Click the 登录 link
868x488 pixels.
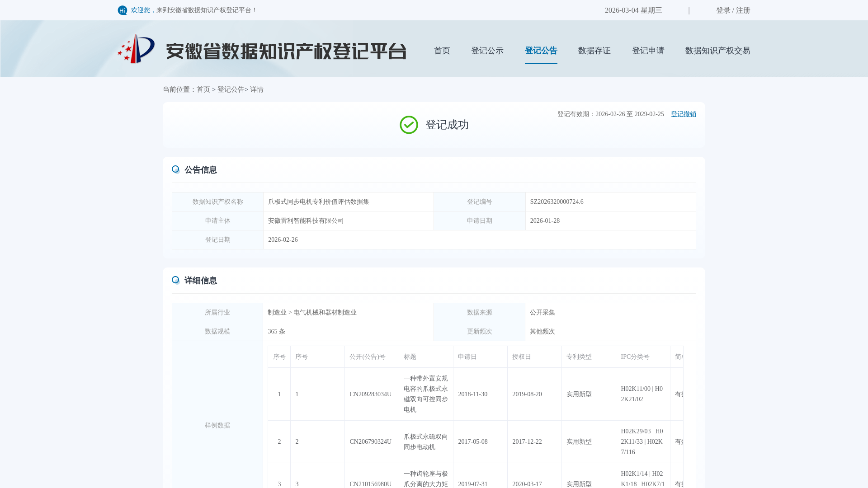(x=723, y=10)
